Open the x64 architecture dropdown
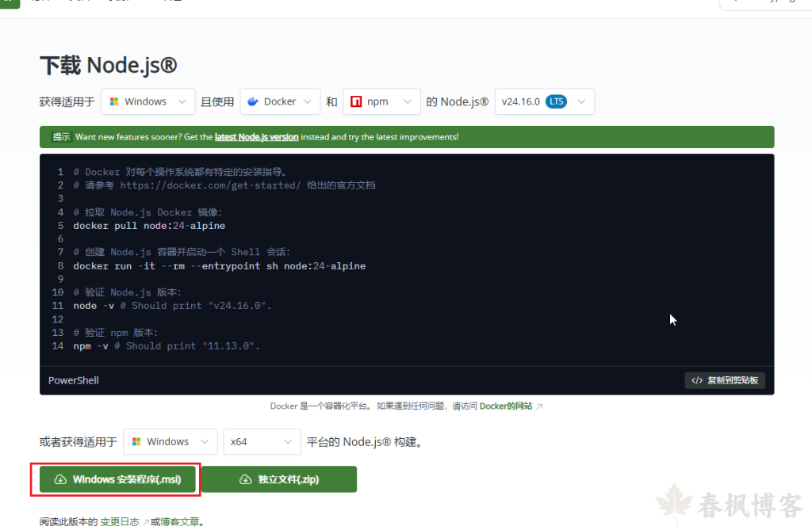Screen dimensions: 812x530 [x=262, y=441]
